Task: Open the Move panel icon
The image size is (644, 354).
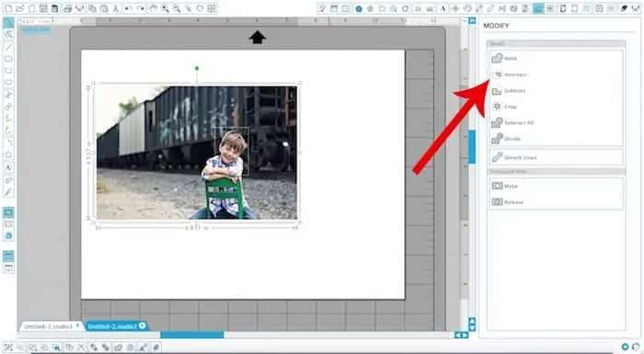Action: coord(455,8)
